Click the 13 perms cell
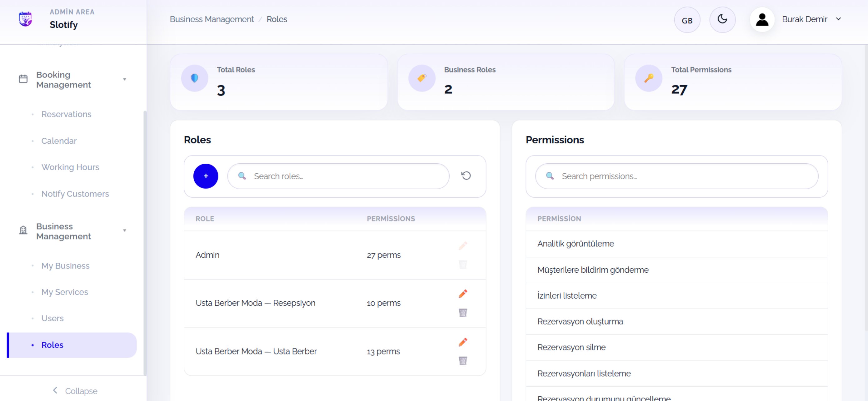The height and width of the screenshot is (401, 868). (x=383, y=352)
